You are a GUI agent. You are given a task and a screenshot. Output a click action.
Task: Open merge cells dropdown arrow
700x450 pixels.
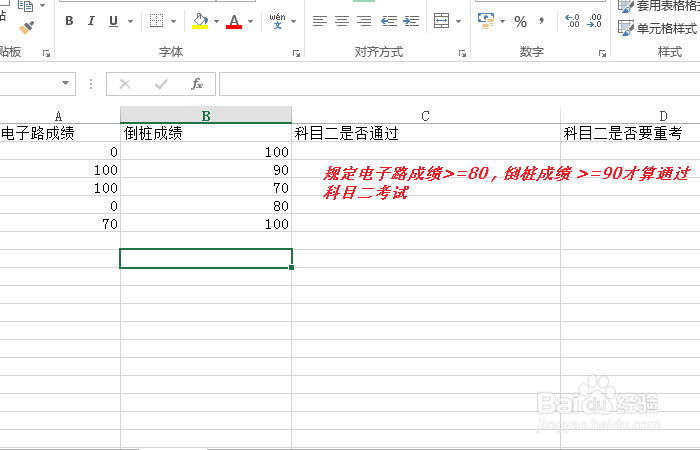tap(458, 21)
